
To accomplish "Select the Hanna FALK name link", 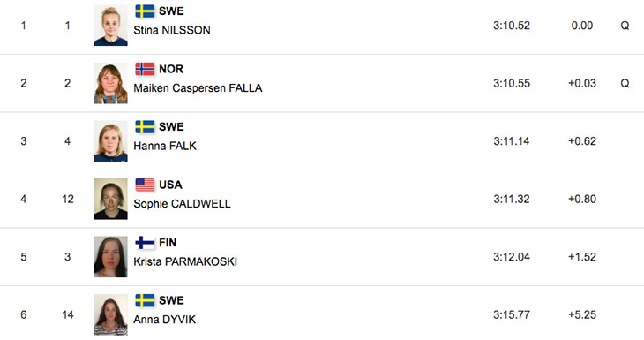I will [165, 146].
